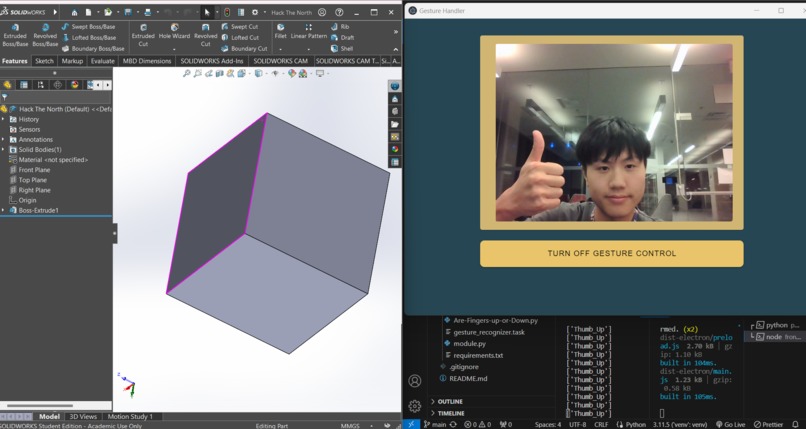Select the Swept Cut tool
Viewport: 806px width, 429px height.
[240, 27]
